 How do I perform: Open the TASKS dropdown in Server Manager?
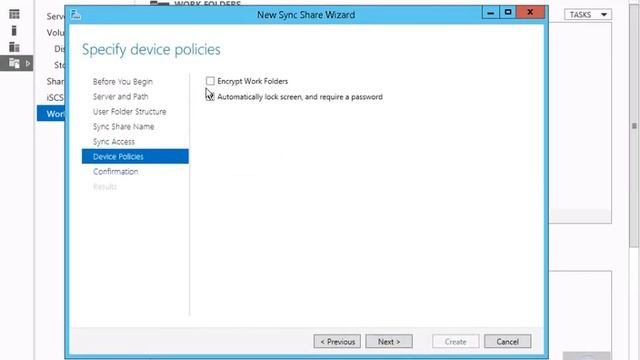588,15
